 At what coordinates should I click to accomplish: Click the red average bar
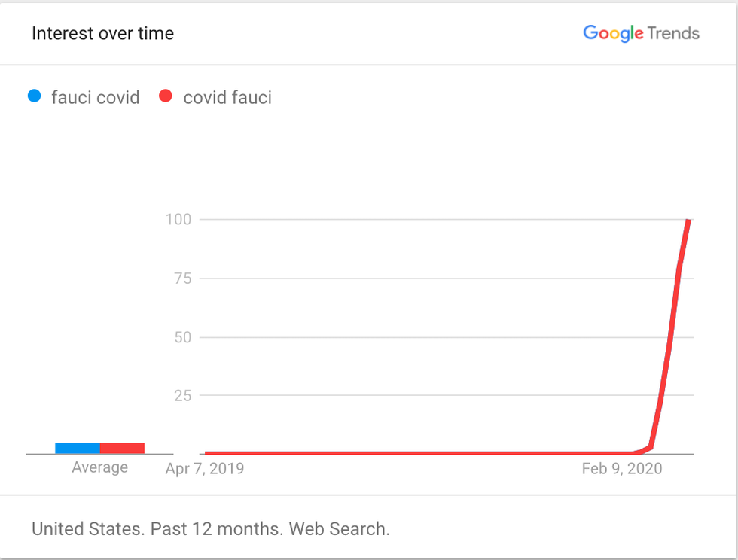click(122, 448)
